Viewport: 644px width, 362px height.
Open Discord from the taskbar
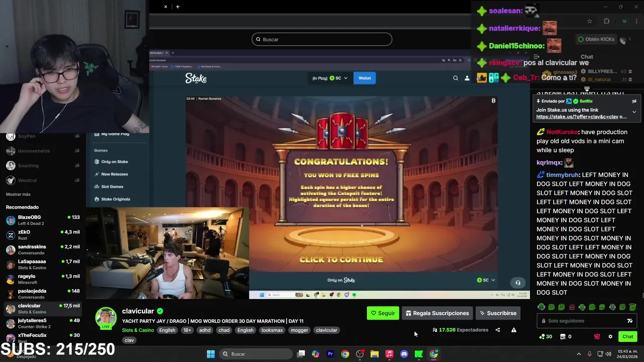coord(404,354)
